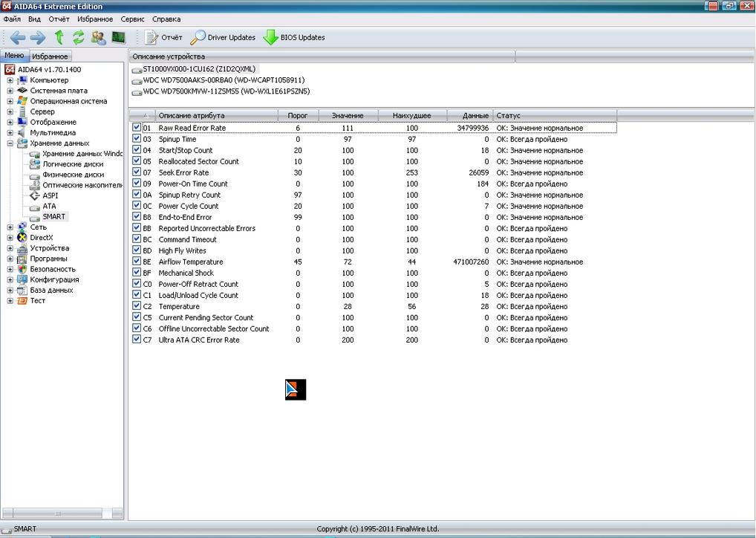Image resolution: width=756 pixels, height=538 pixels.
Task: Expand the База данных tree node
Action: (10, 290)
